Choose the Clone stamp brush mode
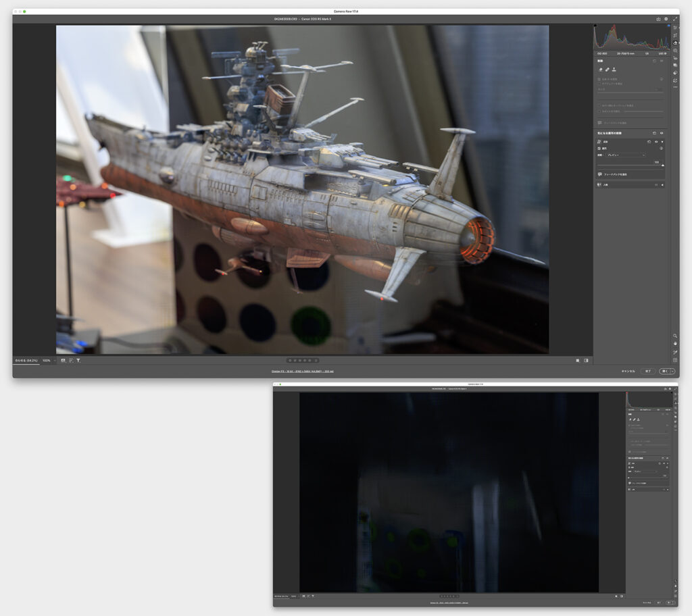The image size is (692, 616). (x=614, y=70)
